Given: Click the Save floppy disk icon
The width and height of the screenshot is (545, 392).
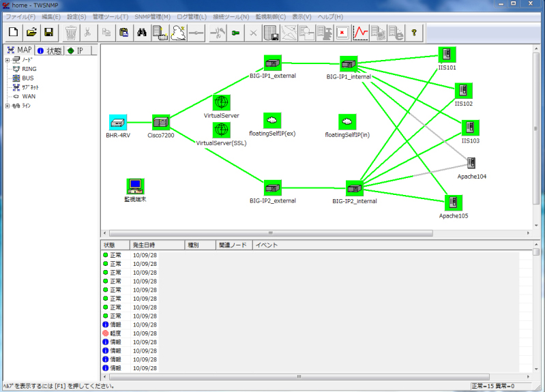Looking at the screenshot, I should [48, 32].
